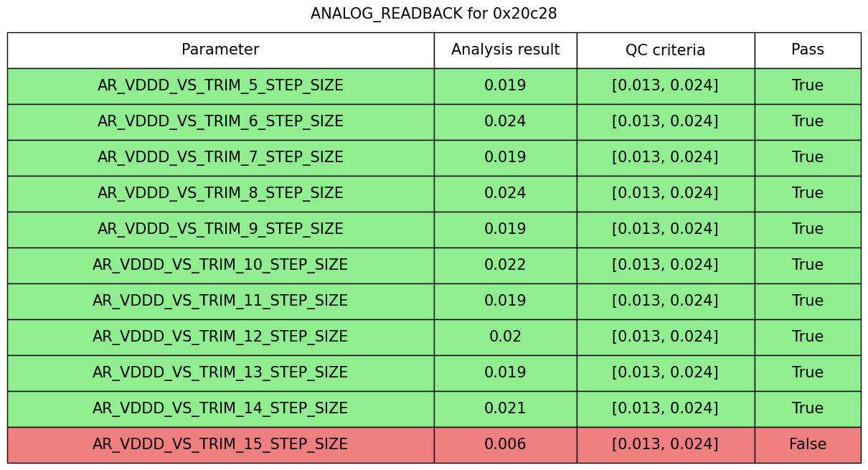Click the 0.02 analysis result value

(505, 337)
